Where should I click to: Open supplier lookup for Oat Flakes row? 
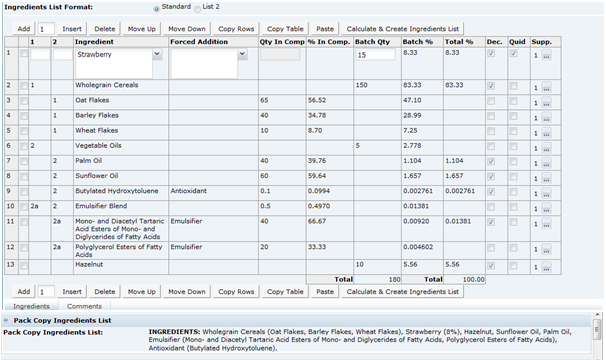546,102
